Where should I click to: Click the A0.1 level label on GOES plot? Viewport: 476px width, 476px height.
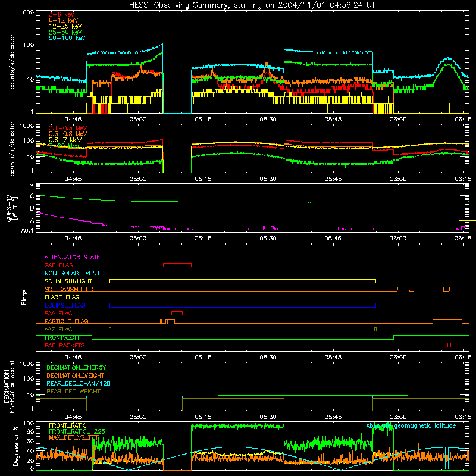point(27,231)
